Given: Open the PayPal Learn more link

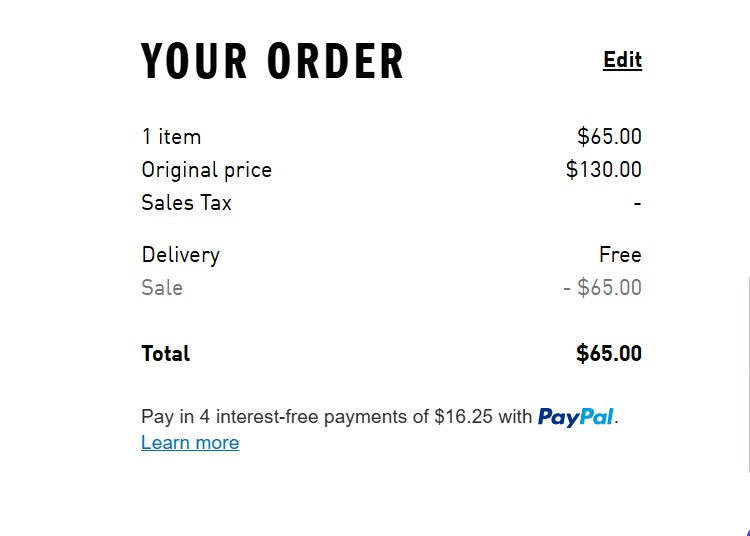Looking at the screenshot, I should (x=190, y=443).
